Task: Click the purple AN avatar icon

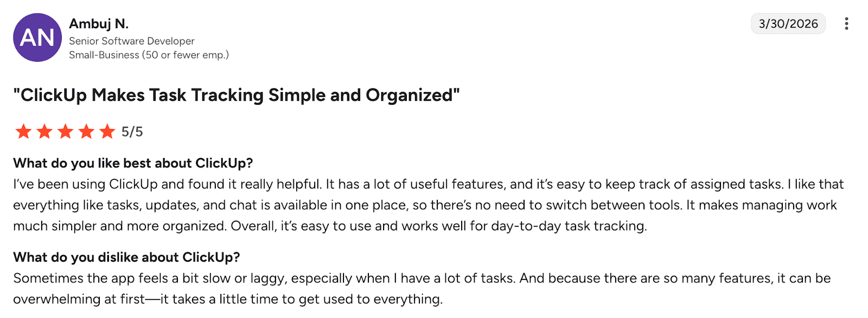Action: point(37,37)
